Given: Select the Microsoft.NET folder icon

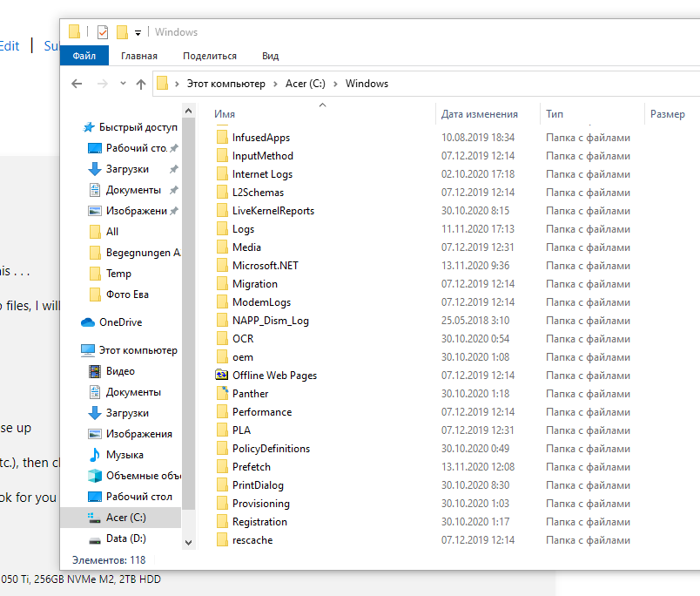Looking at the screenshot, I should click(222, 266).
